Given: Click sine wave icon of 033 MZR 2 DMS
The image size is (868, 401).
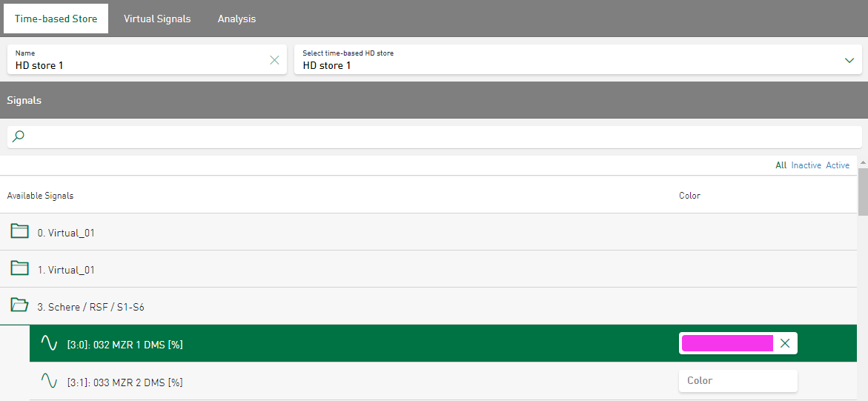Looking at the screenshot, I should click(x=49, y=380).
